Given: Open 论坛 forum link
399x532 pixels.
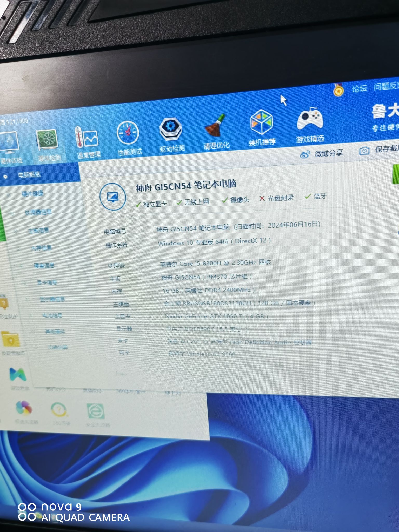Looking at the screenshot, I should (360, 89).
